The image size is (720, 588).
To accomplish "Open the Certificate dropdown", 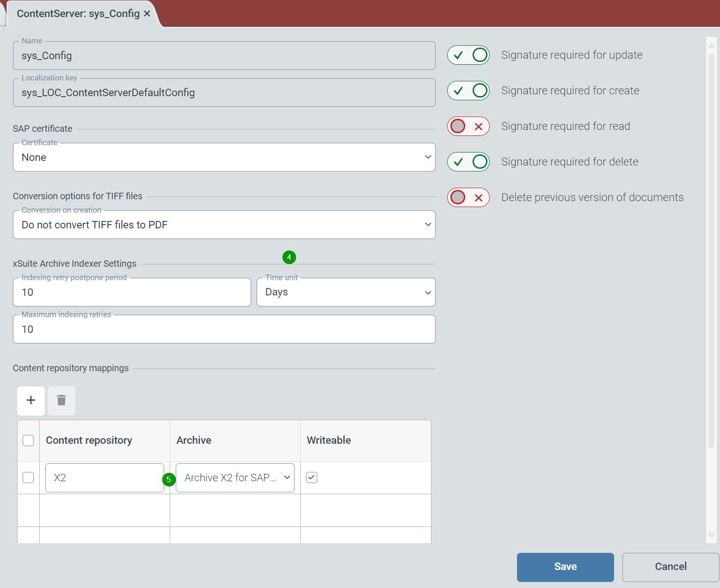I will [224, 157].
